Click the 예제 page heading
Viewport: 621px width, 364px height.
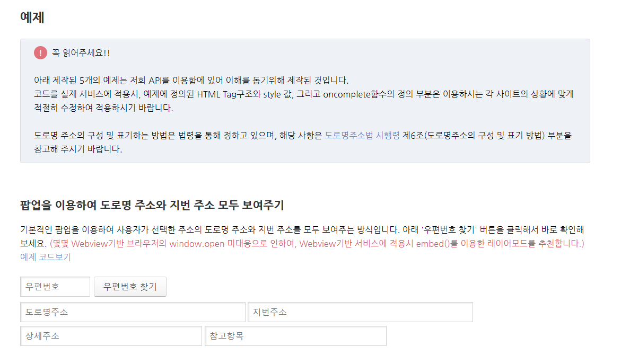pos(32,17)
